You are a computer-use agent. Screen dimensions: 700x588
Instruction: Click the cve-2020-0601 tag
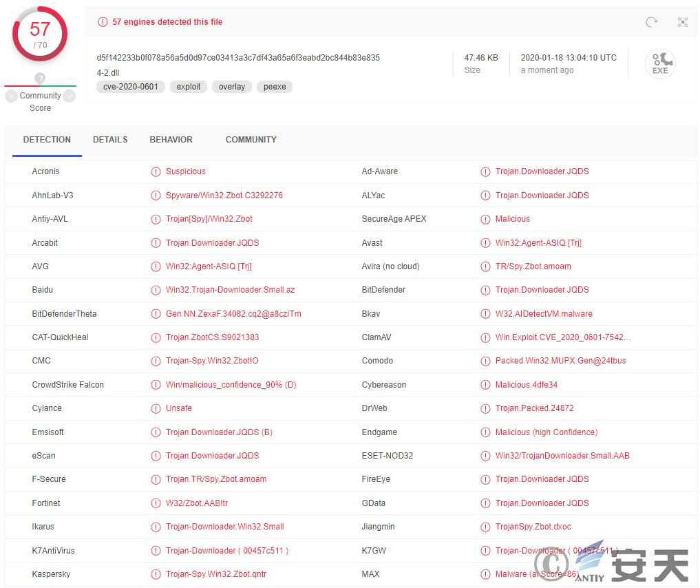(131, 87)
